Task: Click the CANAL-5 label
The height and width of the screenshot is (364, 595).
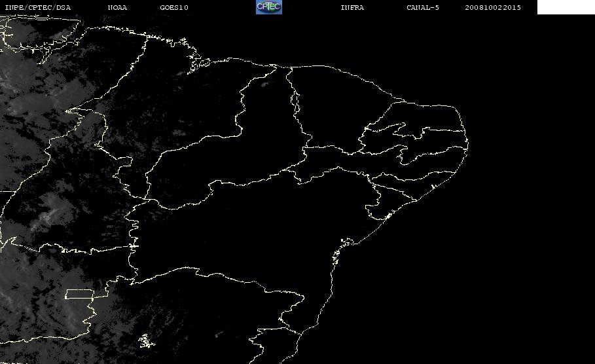Action: click(423, 8)
